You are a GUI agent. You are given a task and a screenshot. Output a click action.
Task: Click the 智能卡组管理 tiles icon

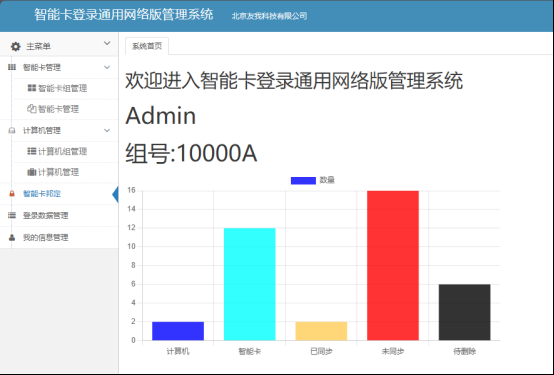32,88
